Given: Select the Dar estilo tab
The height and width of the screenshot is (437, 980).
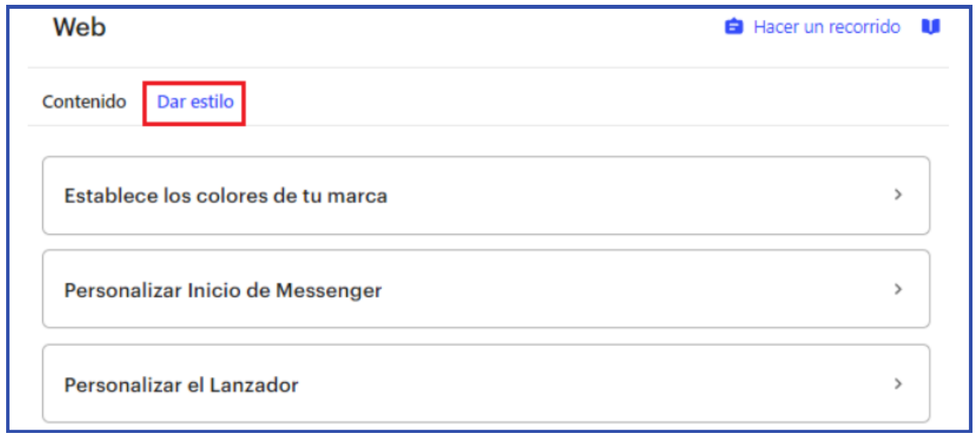Looking at the screenshot, I should 195,102.
